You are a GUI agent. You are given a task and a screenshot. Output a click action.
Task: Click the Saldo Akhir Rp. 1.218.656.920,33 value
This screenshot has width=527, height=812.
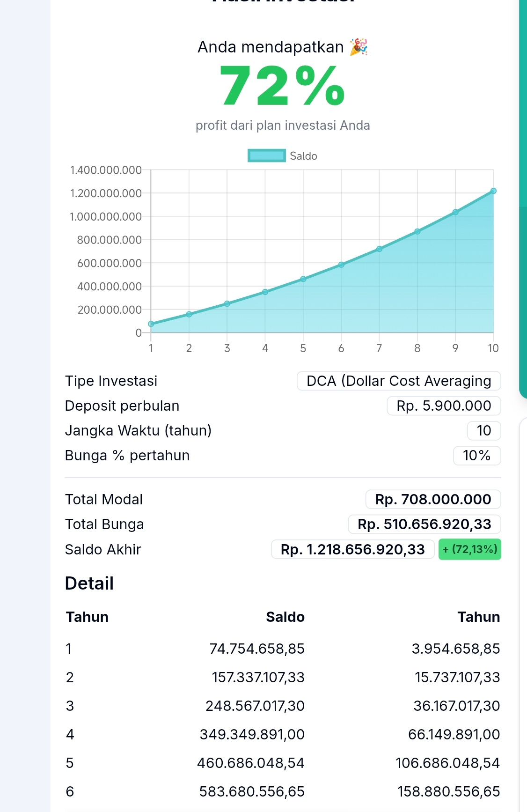point(352,549)
